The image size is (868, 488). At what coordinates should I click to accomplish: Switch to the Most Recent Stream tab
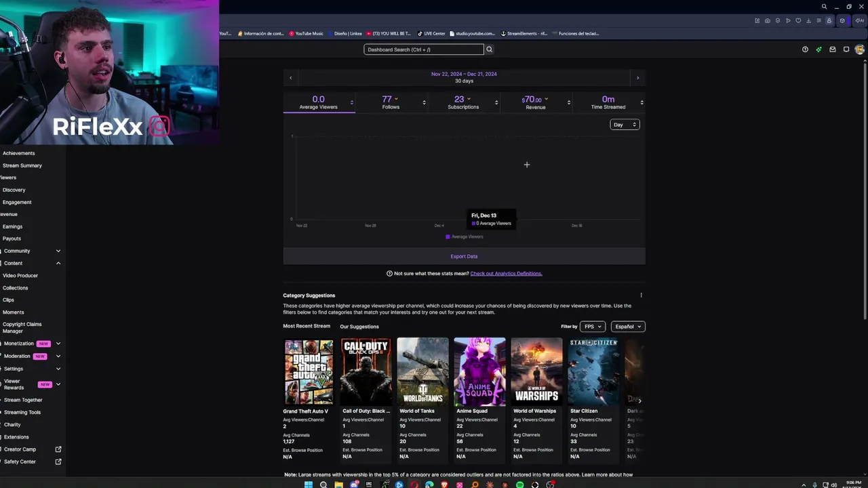pos(307,326)
